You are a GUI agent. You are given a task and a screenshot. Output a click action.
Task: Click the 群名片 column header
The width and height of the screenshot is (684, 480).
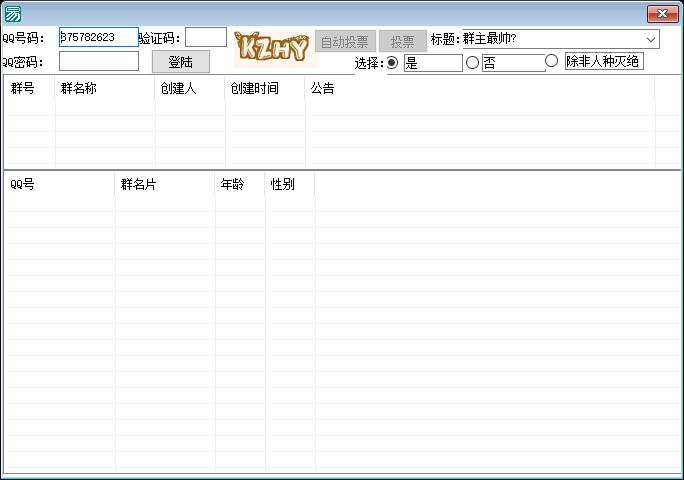[x=165, y=184]
